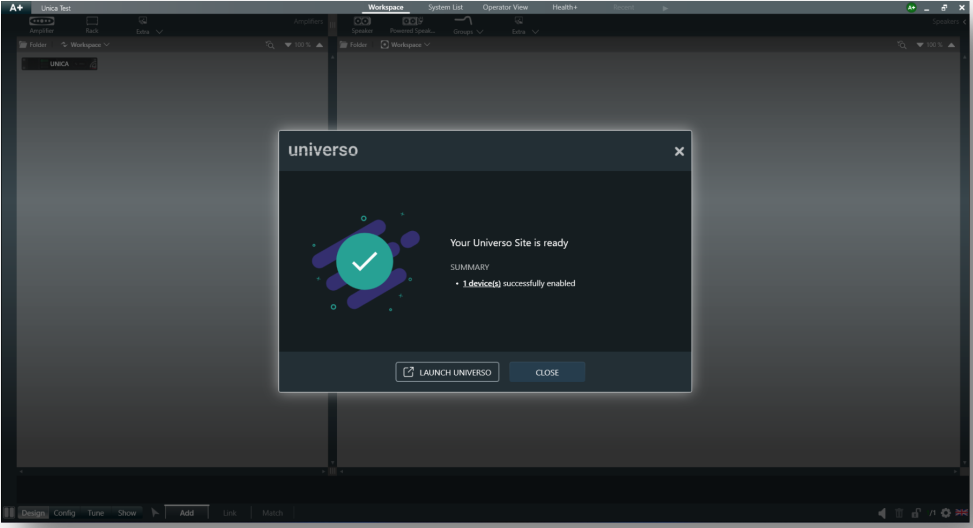The height and width of the screenshot is (528, 973).
Task: Select the pointer cursor tool
Action: coord(155,512)
